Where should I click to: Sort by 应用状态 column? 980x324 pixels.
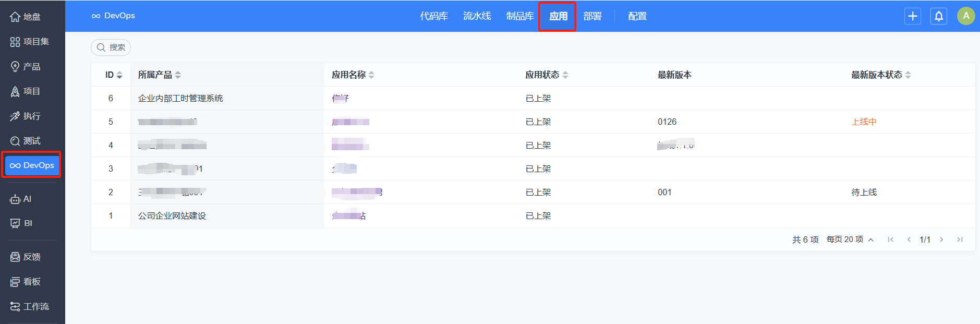[x=546, y=75]
